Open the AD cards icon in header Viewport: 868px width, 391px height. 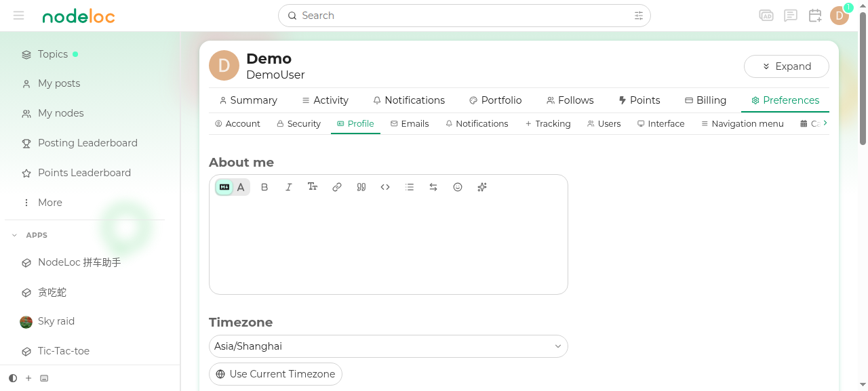point(766,16)
